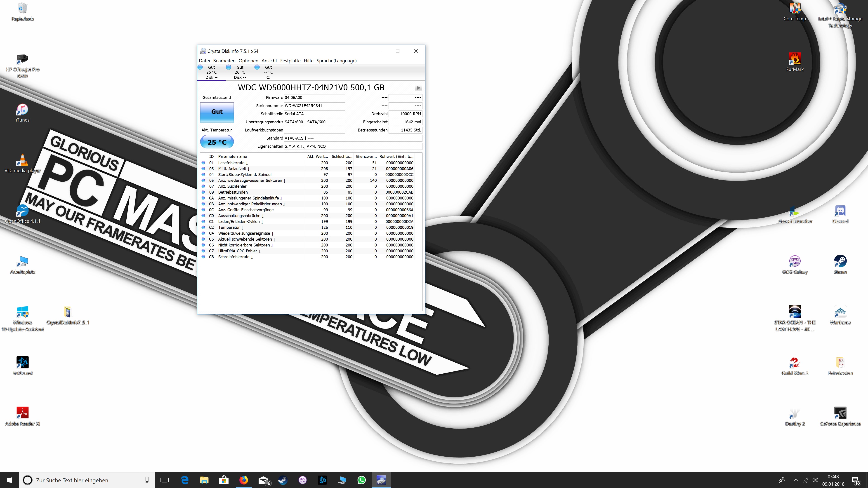The height and width of the screenshot is (488, 868).
Task: Click the next disk arrow button
Action: [418, 88]
